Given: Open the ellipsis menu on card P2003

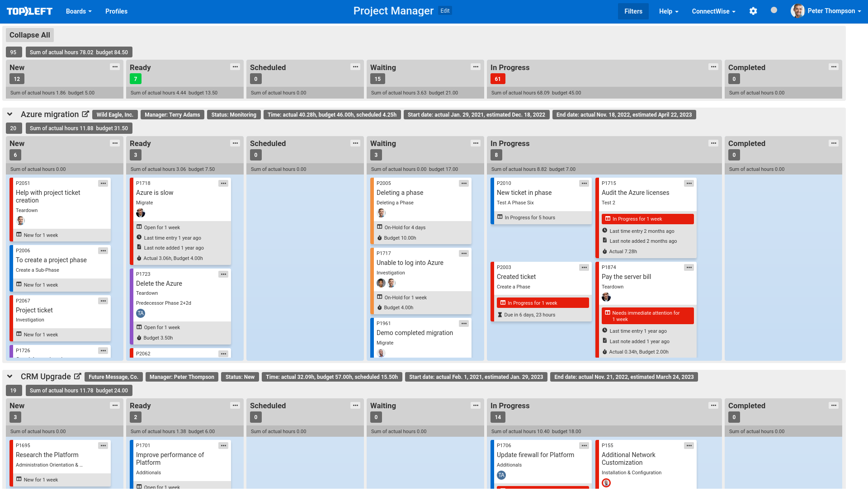Looking at the screenshot, I should coord(584,268).
